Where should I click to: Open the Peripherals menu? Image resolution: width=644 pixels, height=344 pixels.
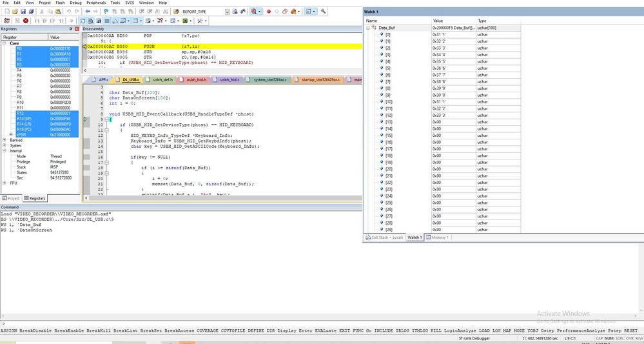pyautogui.click(x=97, y=3)
